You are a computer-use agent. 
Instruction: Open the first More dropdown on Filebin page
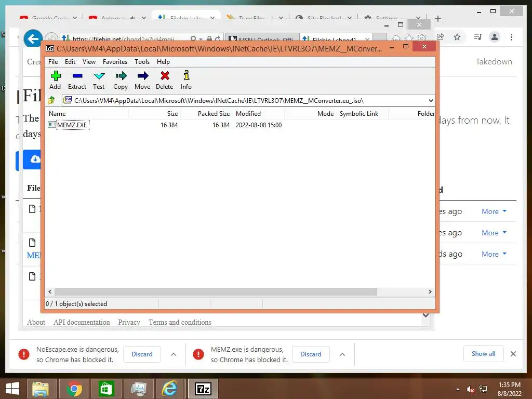494,211
